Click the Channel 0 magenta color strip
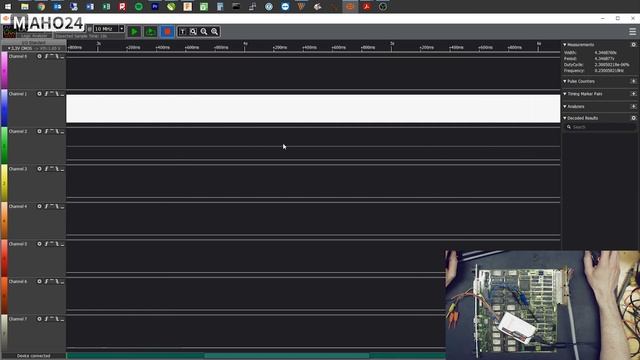 [x=4, y=70]
